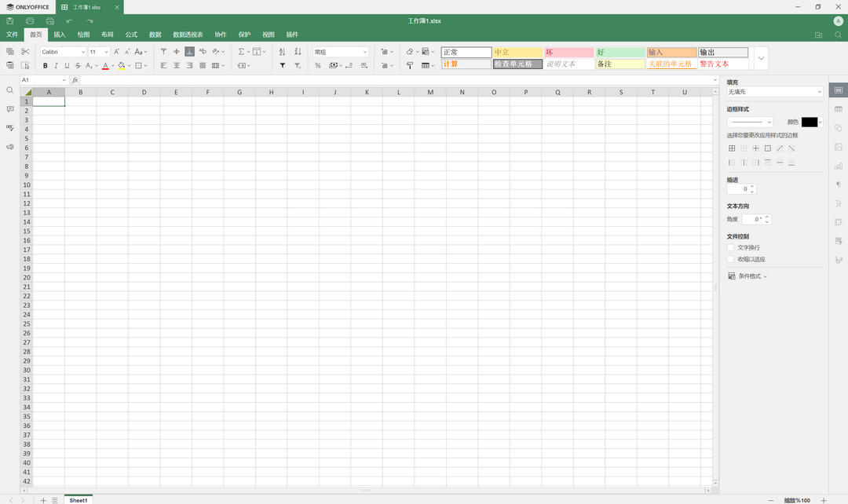Open search from the left sidebar
848x504 pixels.
pyautogui.click(x=10, y=90)
